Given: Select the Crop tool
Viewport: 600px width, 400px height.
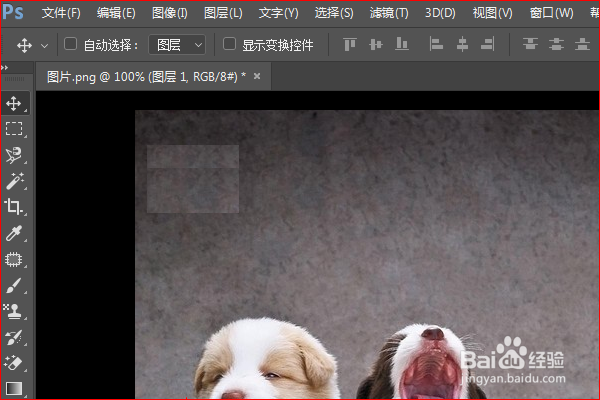Looking at the screenshot, I should [x=14, y=207].
